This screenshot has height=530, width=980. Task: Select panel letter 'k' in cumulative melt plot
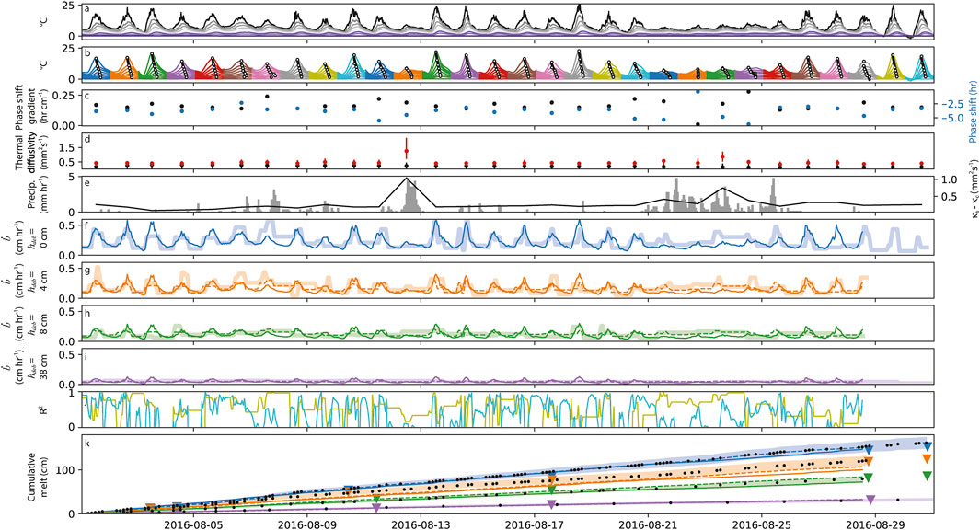86,443
